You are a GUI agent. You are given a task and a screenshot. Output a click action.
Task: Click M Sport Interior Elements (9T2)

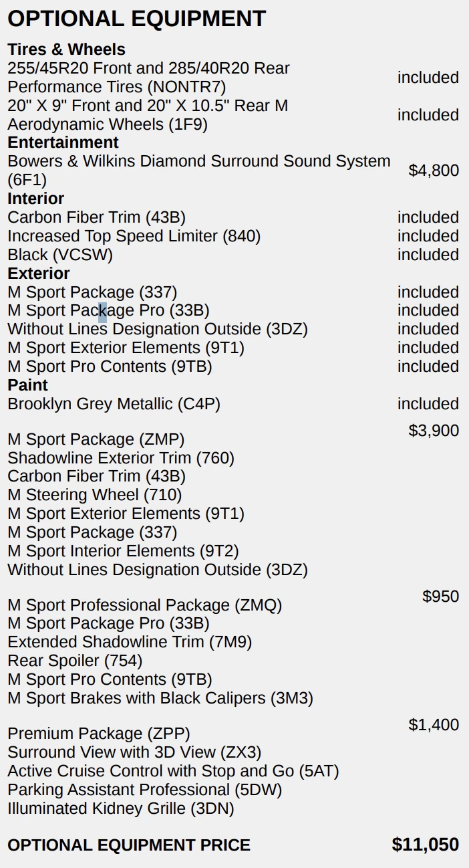point(123,551)
